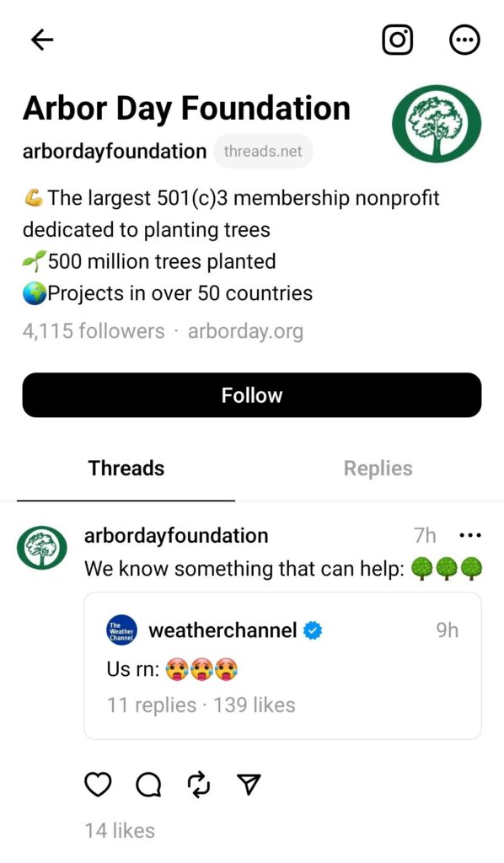Like the post with the heart icon

coord(98,785)
